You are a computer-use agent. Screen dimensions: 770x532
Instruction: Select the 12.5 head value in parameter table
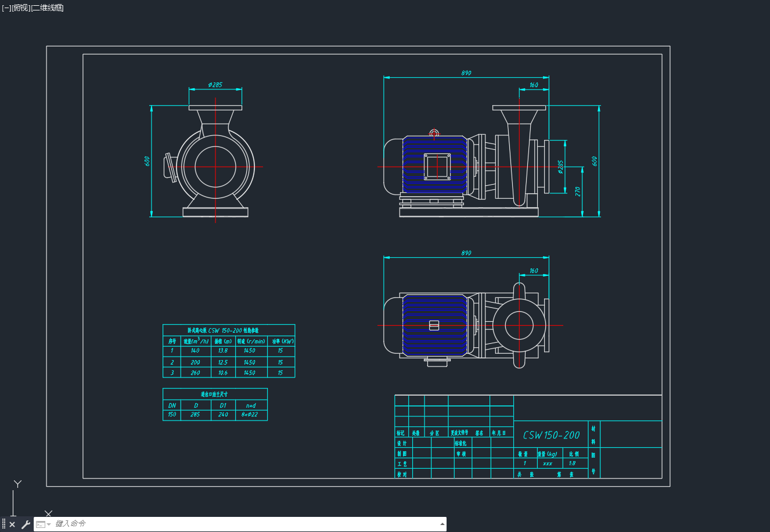pos(223,362)
